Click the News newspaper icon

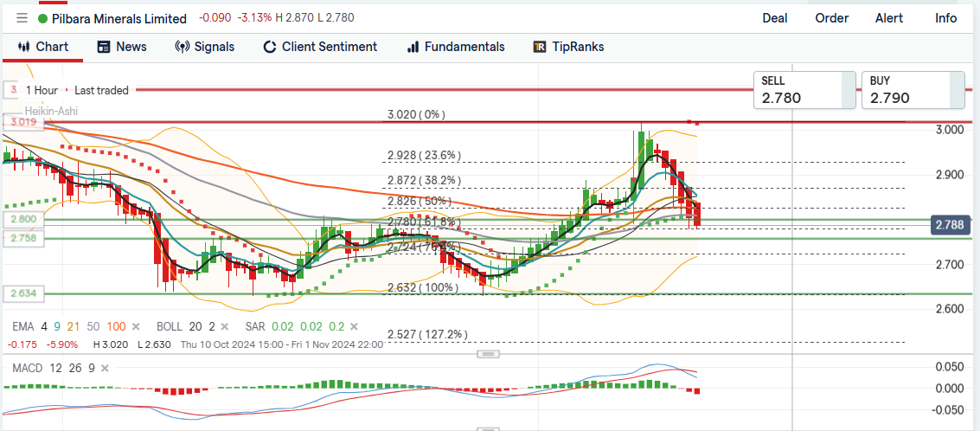104,47
